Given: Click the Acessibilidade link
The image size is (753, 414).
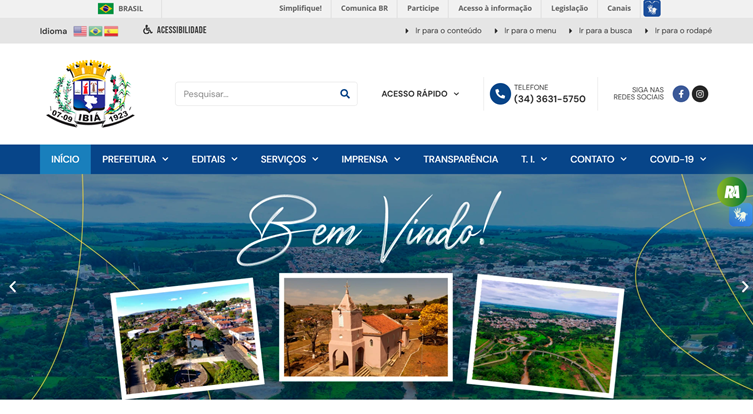Looking at the screenshot, I should point(181,30).
